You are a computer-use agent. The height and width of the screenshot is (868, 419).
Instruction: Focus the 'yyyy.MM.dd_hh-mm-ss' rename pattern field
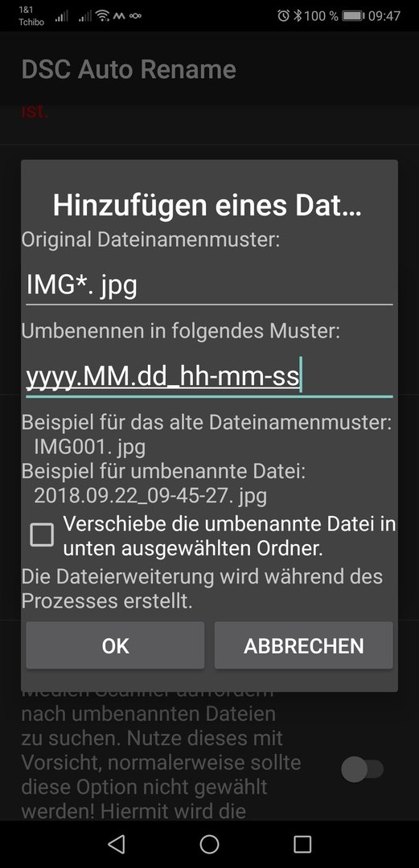coord(209,378)
